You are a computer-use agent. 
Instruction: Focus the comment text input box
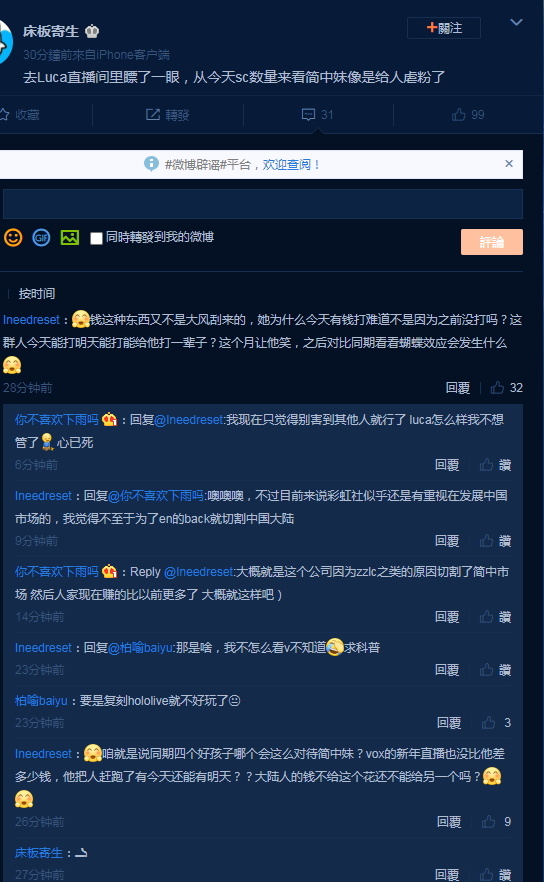(263, 204)
